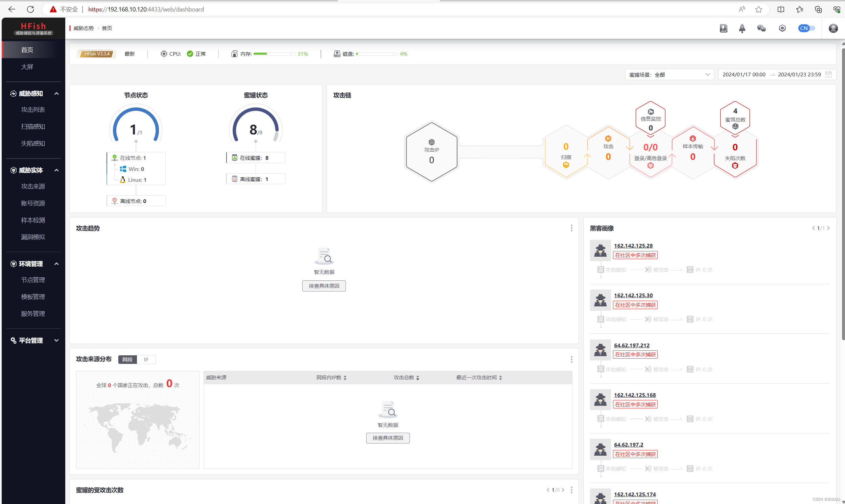This screenshot has width=845, height=504.
Task: Open three-dot menu of 攻击趋势 panel
Action: tap(571, 228)
